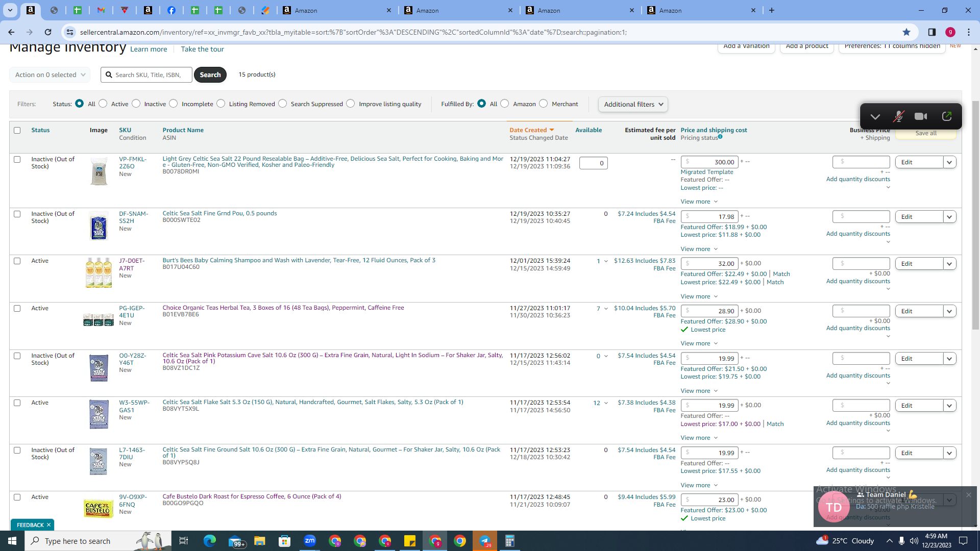Dismiss the Feedback tab with its X
Screen dimensions: 980x551
click(x=49, y=525)
